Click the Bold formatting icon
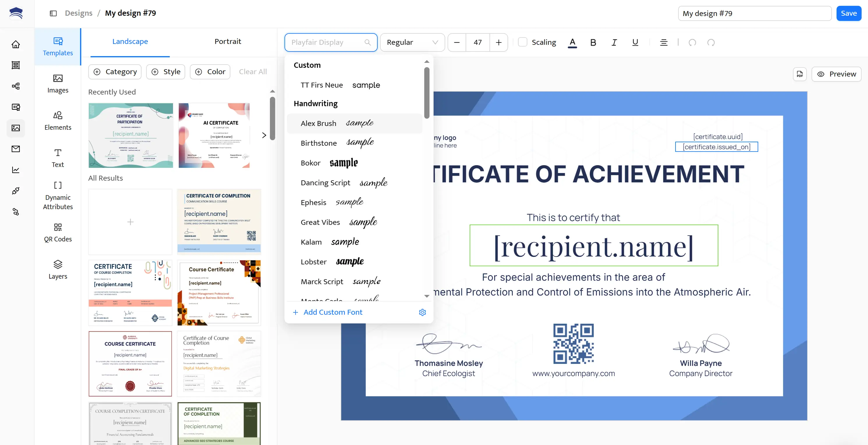868x445 pixels. point(593,42)
